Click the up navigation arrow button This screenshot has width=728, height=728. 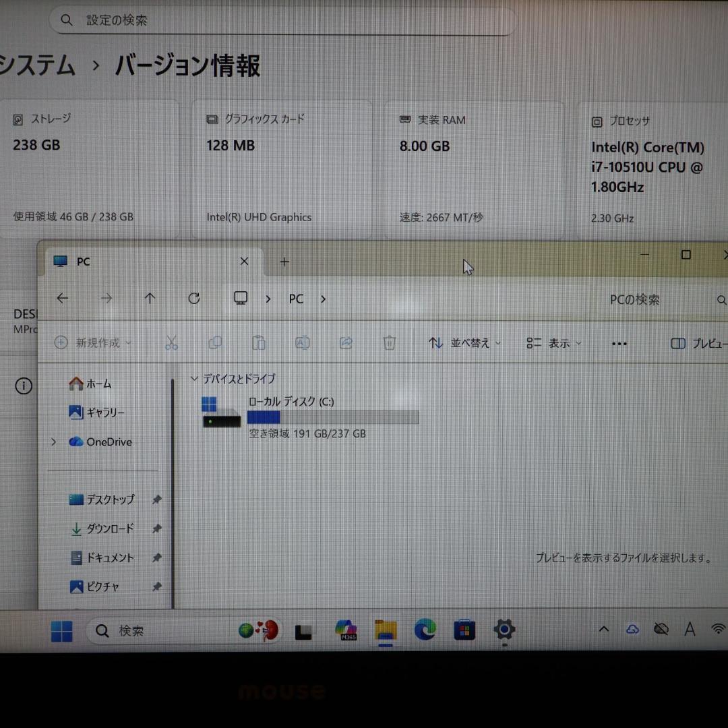pyautogui.click(x=150, y=298)
